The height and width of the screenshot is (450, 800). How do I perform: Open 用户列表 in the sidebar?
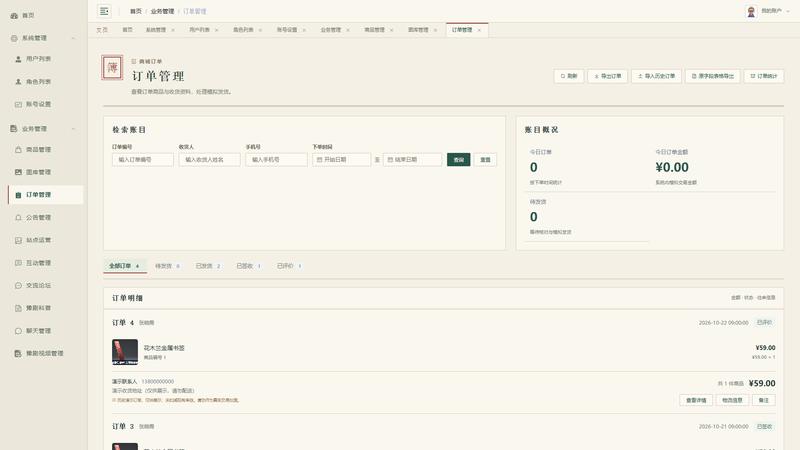point(38,59)
